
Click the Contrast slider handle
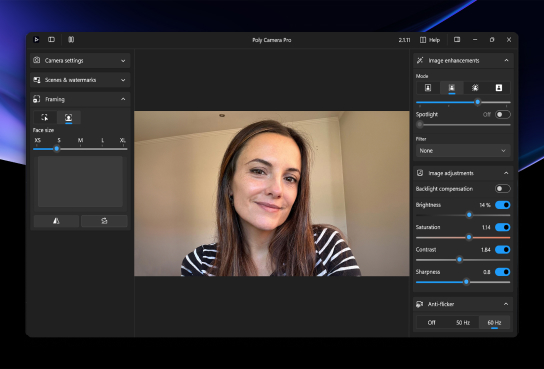(x=459, y=259)
